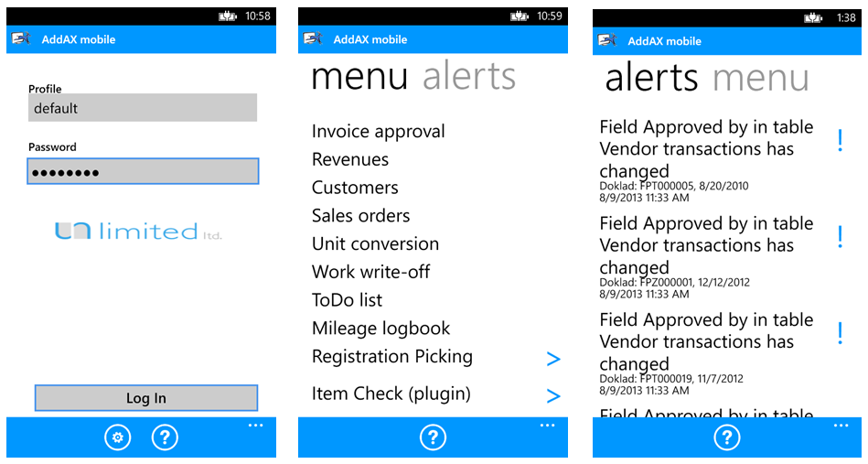Click AddAX mobile app icon above Profile field
This screenshot has height=464, width=868.
click(x=20, y=39)
